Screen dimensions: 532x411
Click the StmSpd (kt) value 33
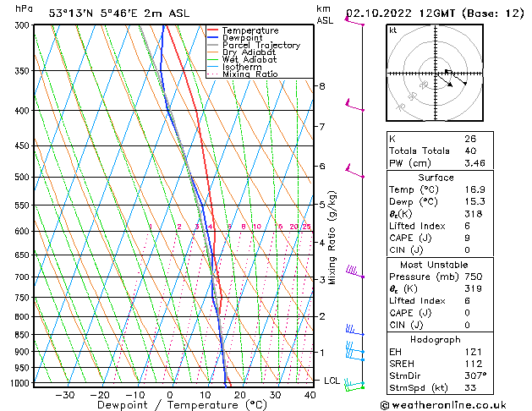point(470,388)
